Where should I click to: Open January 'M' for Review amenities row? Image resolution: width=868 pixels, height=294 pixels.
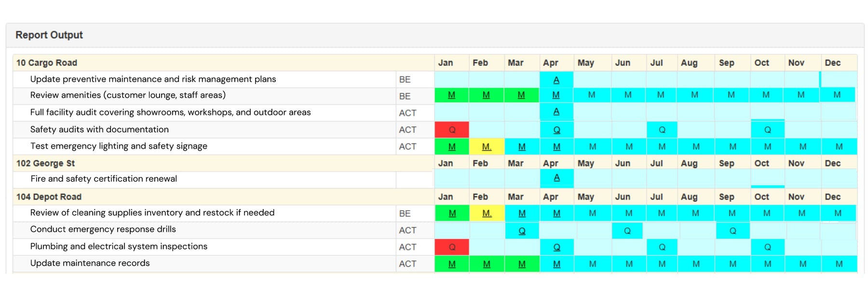451,95
